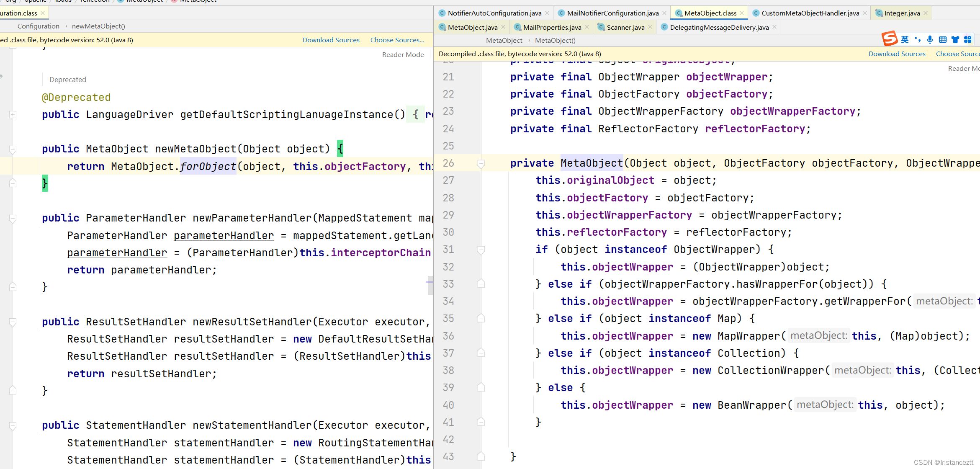Close the MetaObject.class tab
Viewport: 980px width, 469px height.
pos(742,13)
